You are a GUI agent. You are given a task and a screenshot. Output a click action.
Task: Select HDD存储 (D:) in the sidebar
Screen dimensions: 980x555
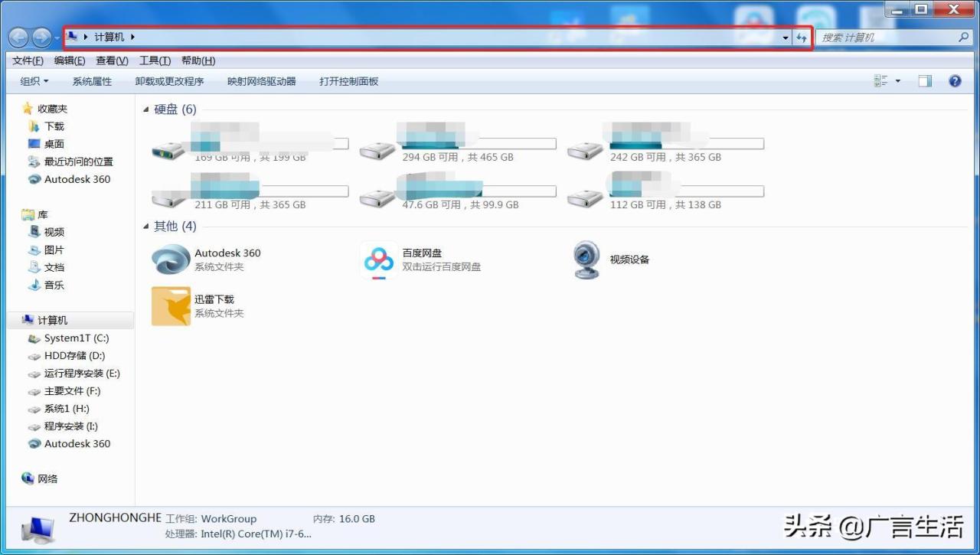pos(74,356)
